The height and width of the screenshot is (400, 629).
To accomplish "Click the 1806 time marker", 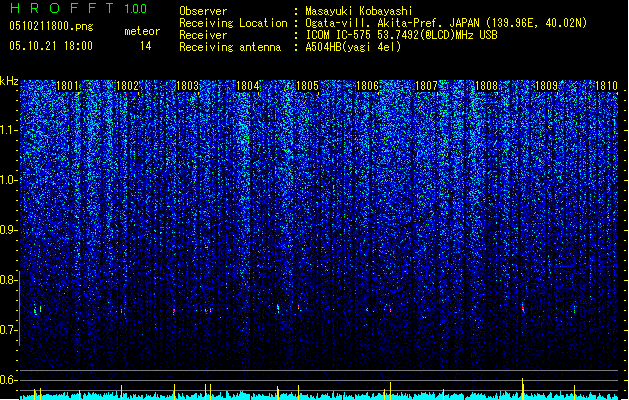I will [367, 86].
